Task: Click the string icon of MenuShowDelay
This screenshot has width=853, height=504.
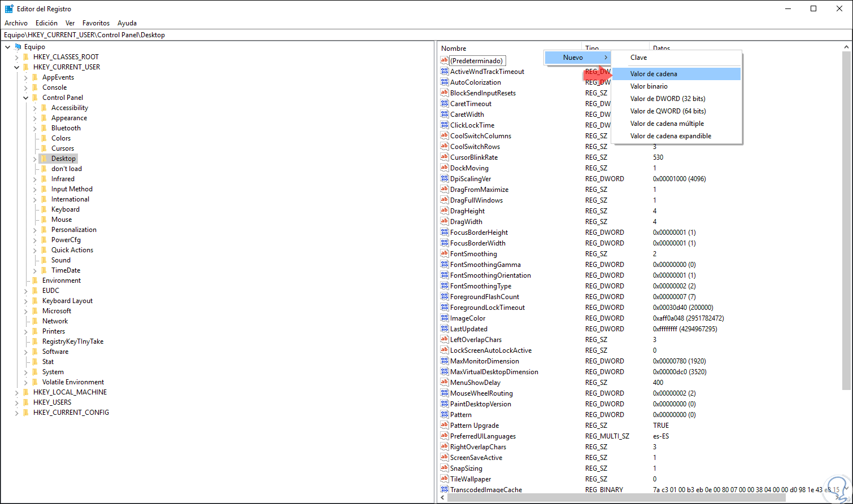Action: [x=445, y=383]
